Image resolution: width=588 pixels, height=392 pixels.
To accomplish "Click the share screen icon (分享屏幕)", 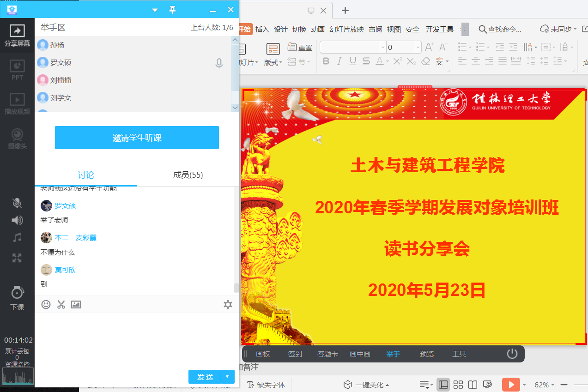I will [x=17, y=36].
